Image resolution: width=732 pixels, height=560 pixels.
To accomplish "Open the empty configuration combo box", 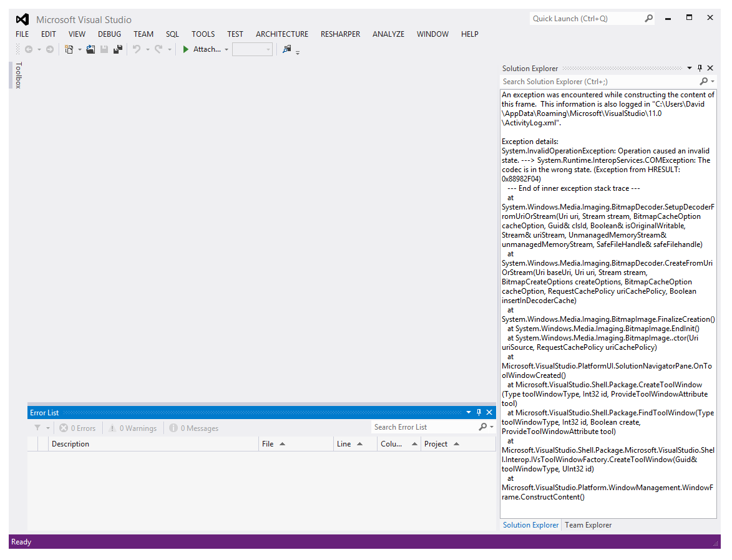I will click(x=253, y=49).
